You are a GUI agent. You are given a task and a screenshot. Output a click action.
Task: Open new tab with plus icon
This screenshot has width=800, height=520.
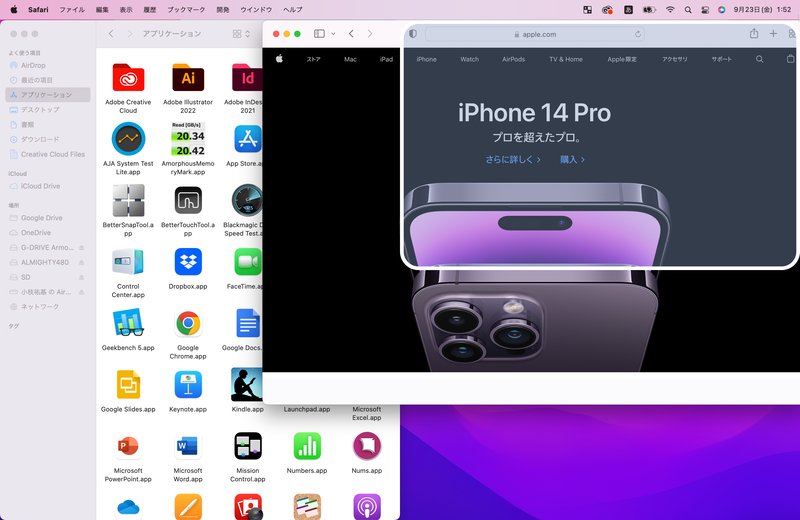(773, 34)
